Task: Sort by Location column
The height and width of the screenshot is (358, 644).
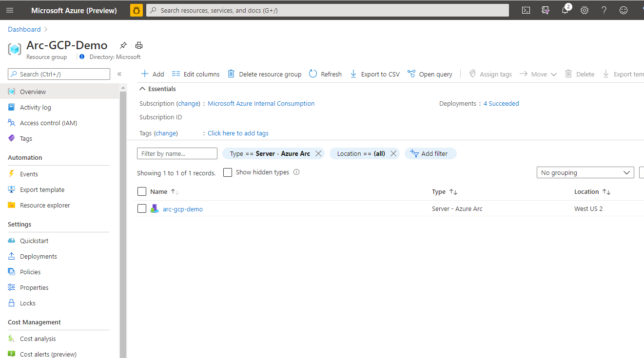Action: point(592,191)
